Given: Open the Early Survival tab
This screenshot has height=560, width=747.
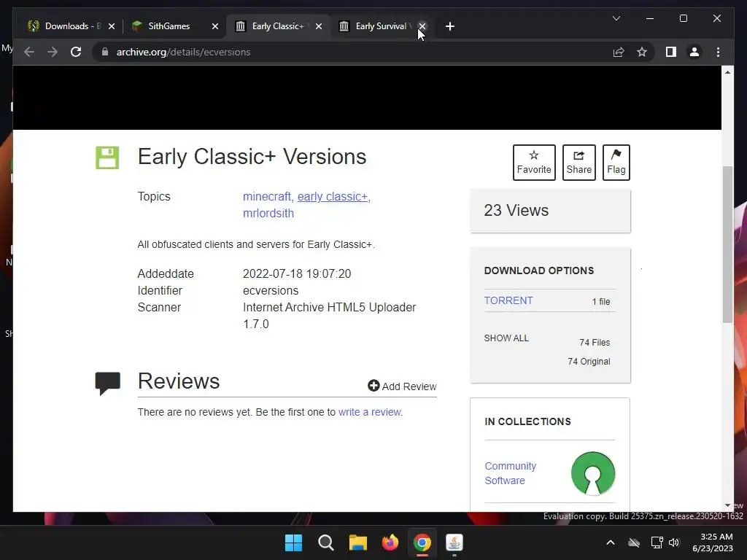Looking at the screenshot, I should point(380,26).
